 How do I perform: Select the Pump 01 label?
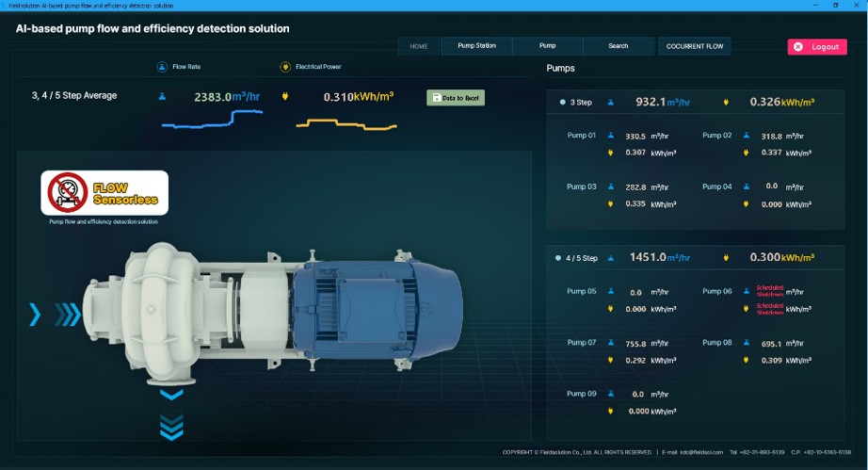pyautogui.click(x=581, y=135)
